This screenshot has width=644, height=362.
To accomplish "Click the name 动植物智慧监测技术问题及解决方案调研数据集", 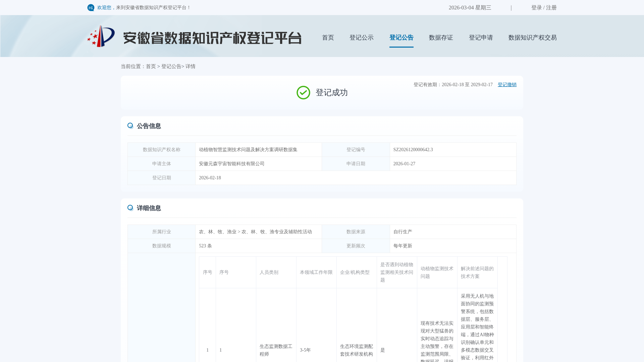I will 248,150.
